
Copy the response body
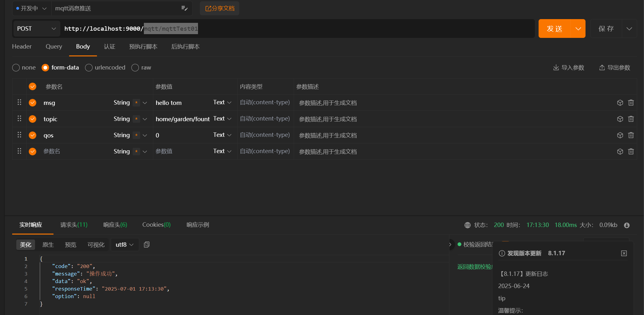(x=146, y=244)
